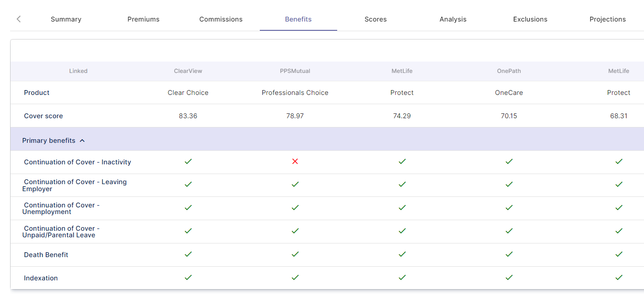The height and width of the screenshot is (294, 644).
Task: Go back using the left chevron arrow
Action: (x=18, y=19)
